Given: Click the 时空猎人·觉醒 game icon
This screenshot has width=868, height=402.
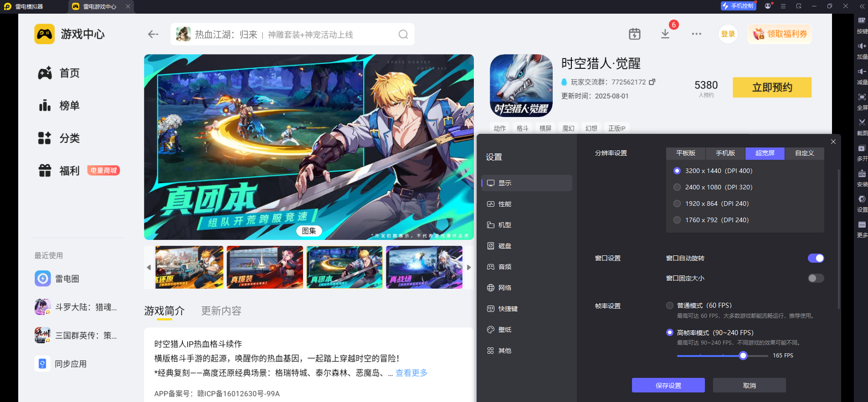Looking at the screenshot, I should [521, 86].
